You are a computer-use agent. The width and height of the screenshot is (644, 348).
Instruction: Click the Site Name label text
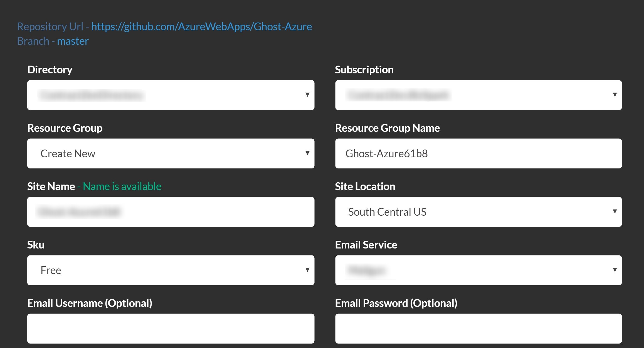51,187
